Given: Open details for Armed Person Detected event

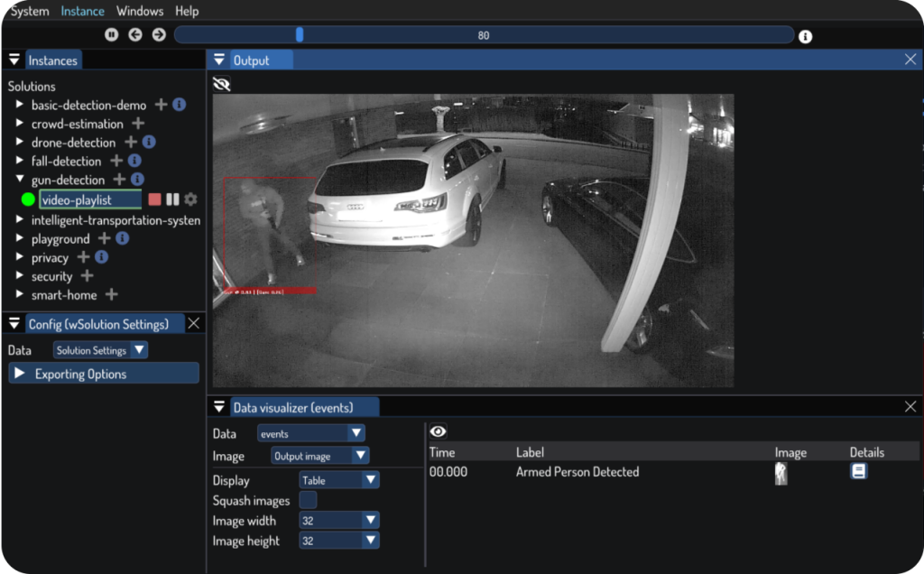Looking at the screenshot, I should [858, 471].
